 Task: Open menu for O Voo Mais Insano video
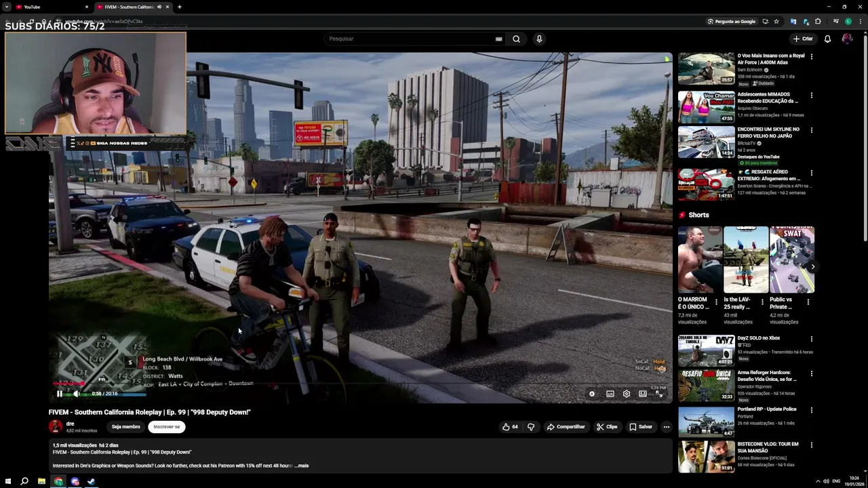812,56
